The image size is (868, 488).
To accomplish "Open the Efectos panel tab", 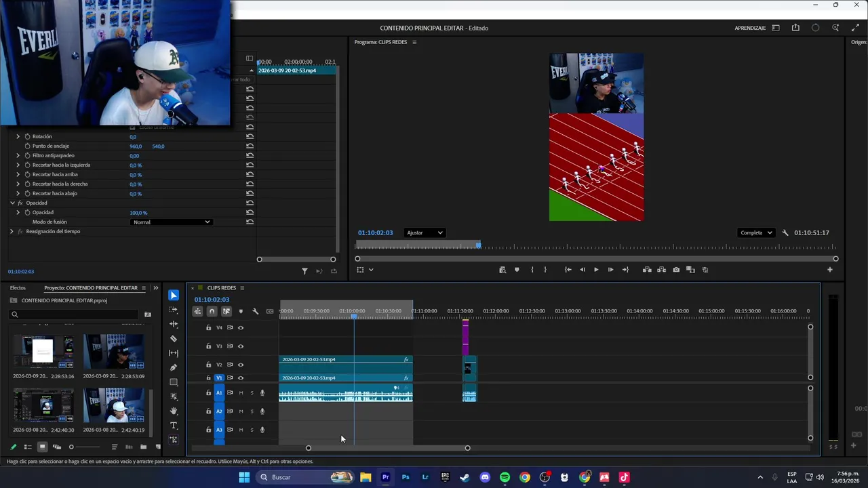I will coord(18,288).
